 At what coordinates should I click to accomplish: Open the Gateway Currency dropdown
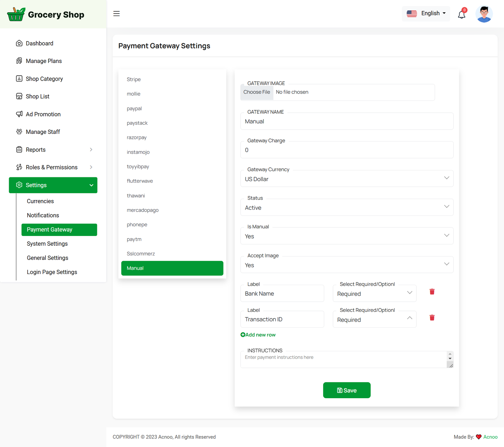346,179
